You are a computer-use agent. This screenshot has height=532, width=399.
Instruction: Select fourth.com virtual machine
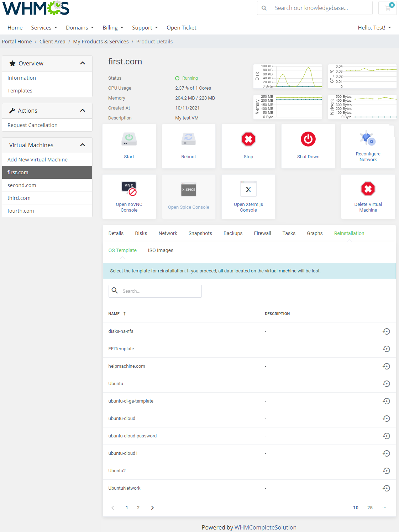47,211
